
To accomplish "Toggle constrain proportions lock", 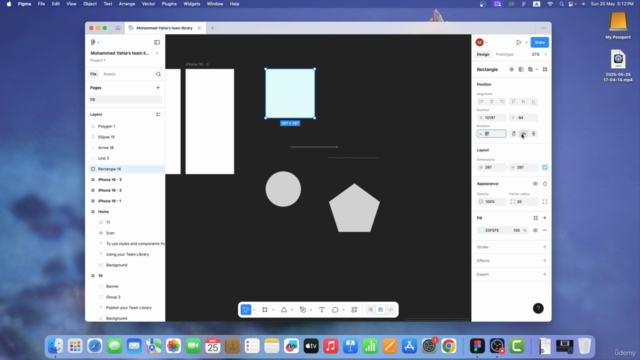I will 544,167.
